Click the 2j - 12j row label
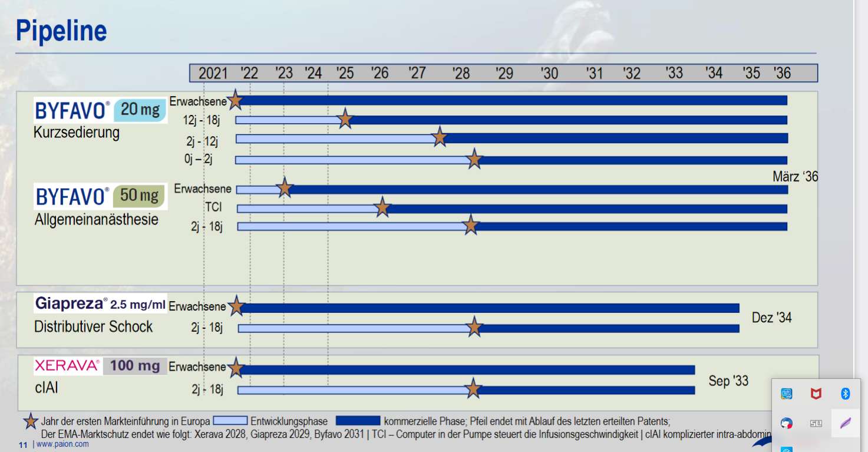Viewport: 868px width, 452px height. [202, 141]
